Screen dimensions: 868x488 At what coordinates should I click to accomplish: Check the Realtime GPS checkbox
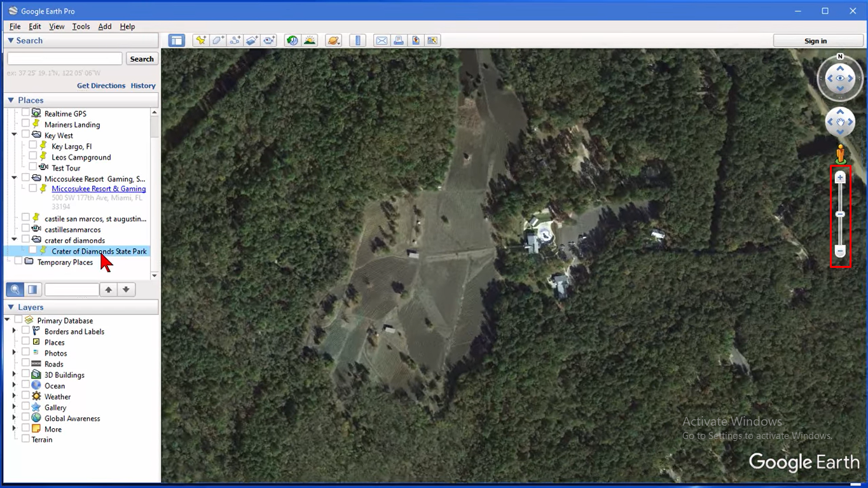pyautogui.click(x=26, y=113)
